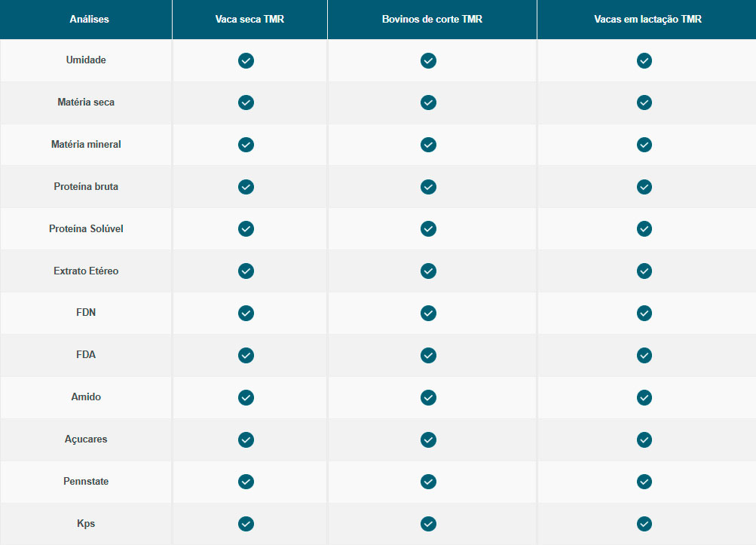Select Proteína bruta checkmark in Vaca seca column
This screenshot has height=545, width=756.
[x=246, y=187]
